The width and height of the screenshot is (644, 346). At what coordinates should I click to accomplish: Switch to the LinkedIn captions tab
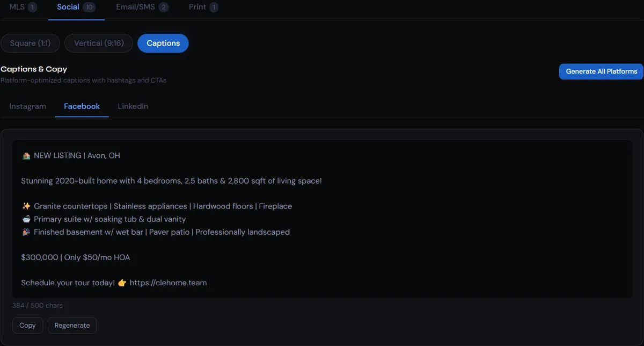click(133, 106)
